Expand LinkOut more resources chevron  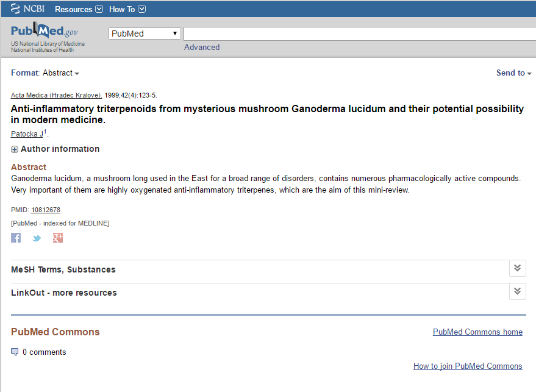(x=517, y=291)
